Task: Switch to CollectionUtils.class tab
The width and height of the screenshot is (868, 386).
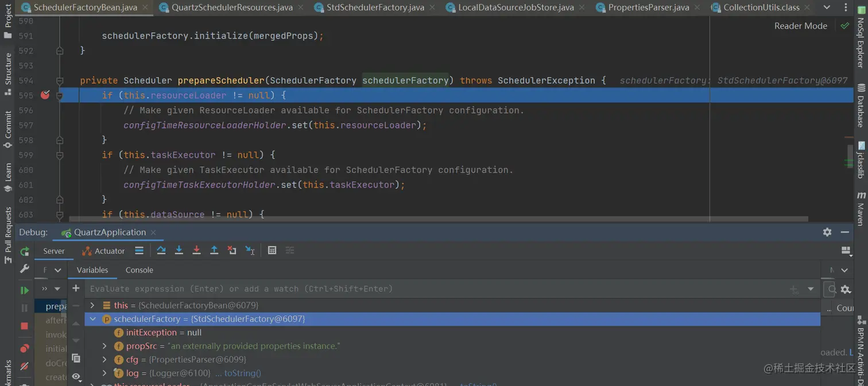Action: pos(761,7)
